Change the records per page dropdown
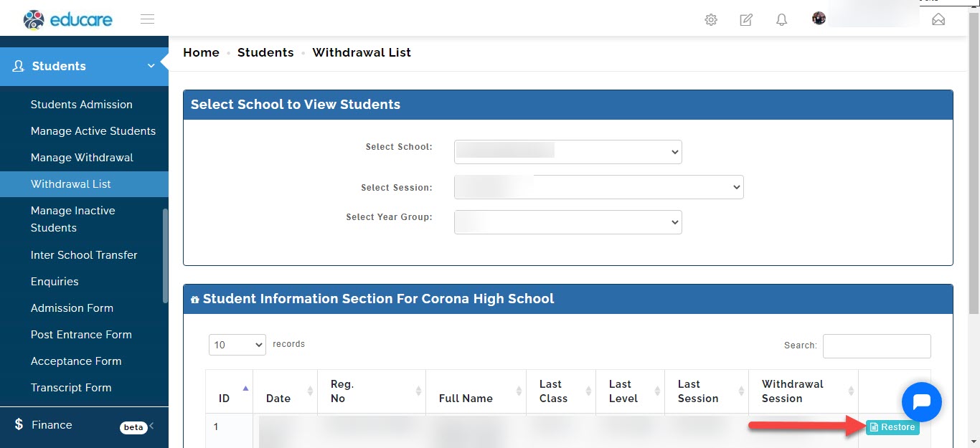The height and width of the screenshot is (448, 980). [x=237, y=345]
